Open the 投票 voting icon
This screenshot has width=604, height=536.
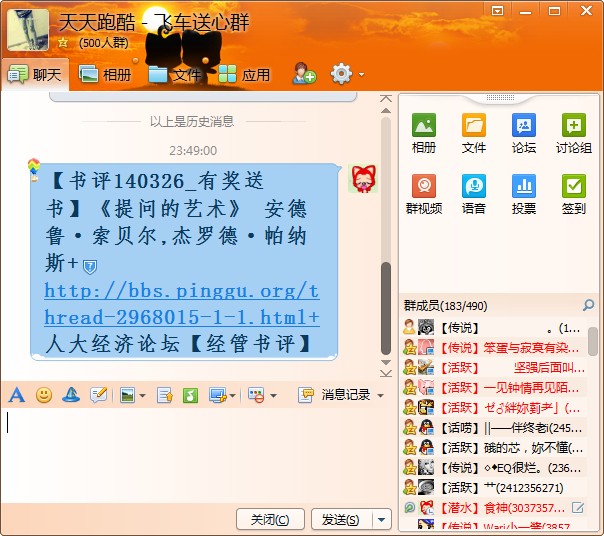click(x=524, y=194)
